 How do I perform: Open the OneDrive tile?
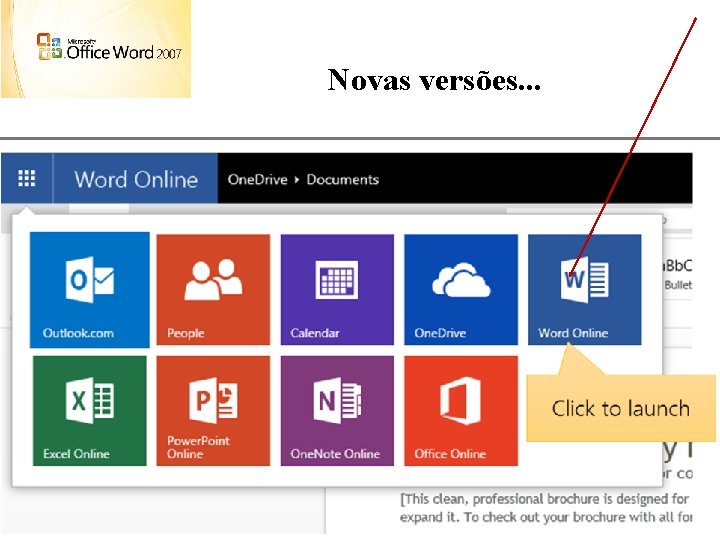[461, 290]
